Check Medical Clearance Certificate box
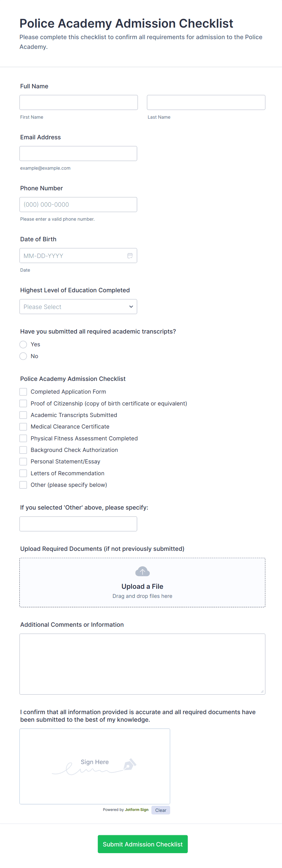 coord(23,427)
